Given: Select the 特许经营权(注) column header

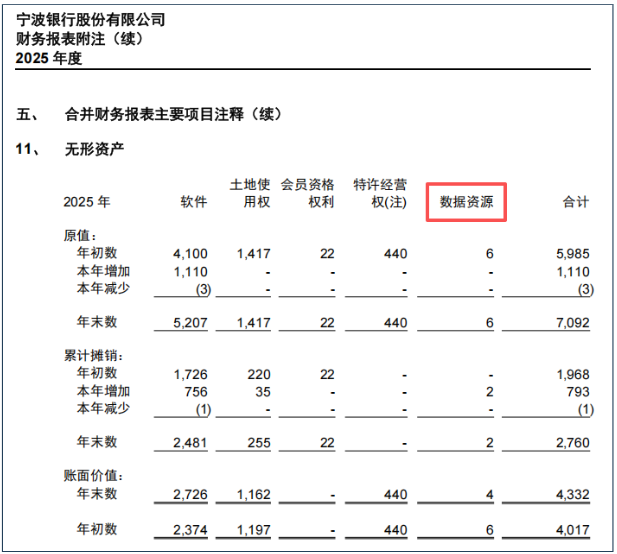Looking at the screenshot, I should pyautogui.click(x=380, y=193).
